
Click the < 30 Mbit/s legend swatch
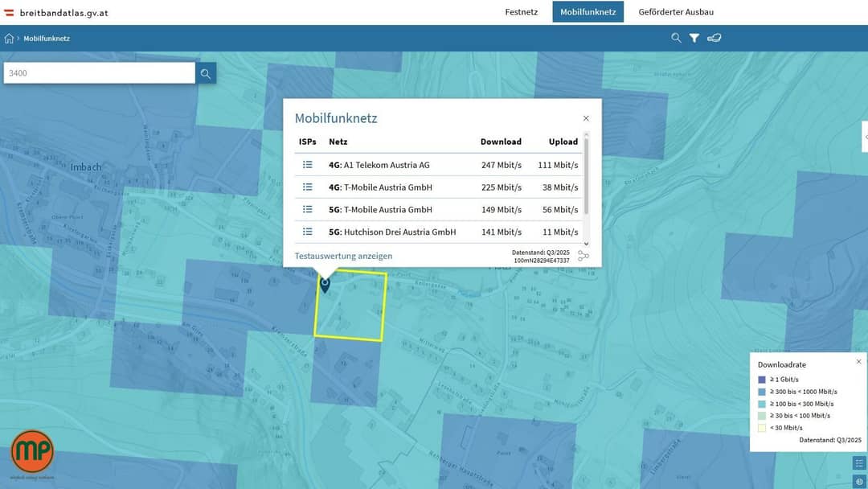[762, 428]
